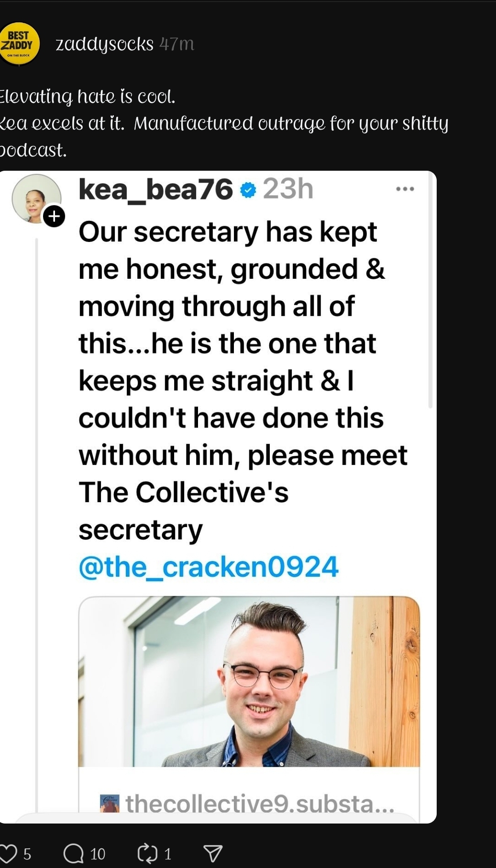This screenshot has height=868, width=496.
Task: Tap the 'Elevating hate is cool' post text
Action: click(88, 97)
